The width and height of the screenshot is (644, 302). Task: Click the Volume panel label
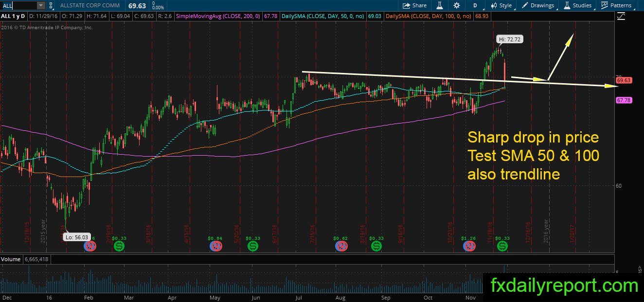[x=11, y=260]
